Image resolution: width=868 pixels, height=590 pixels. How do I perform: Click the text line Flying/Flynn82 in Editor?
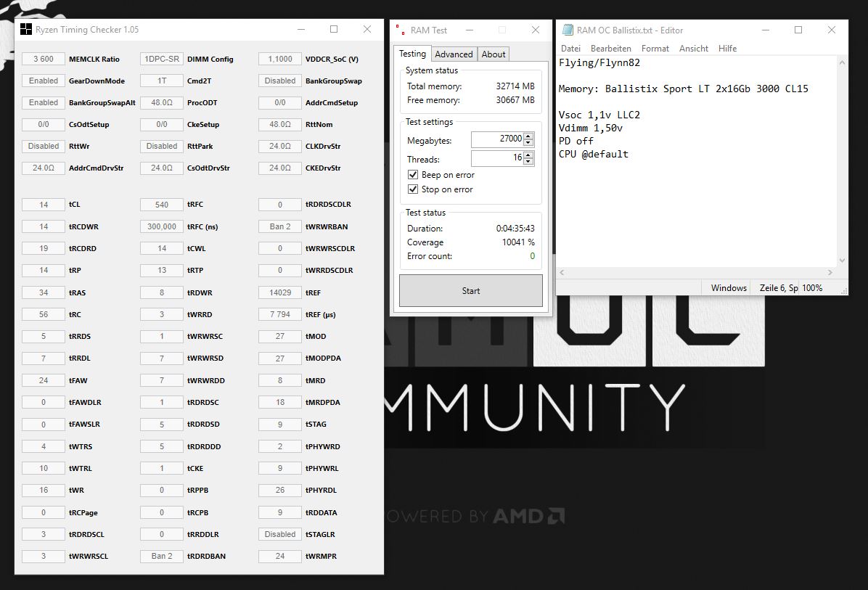[x=599, y=62]
